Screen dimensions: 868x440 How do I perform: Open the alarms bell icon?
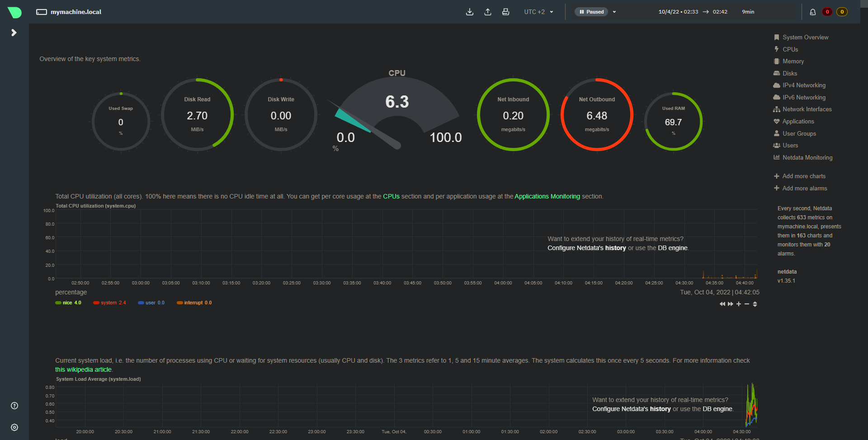[x=812, y=12]
